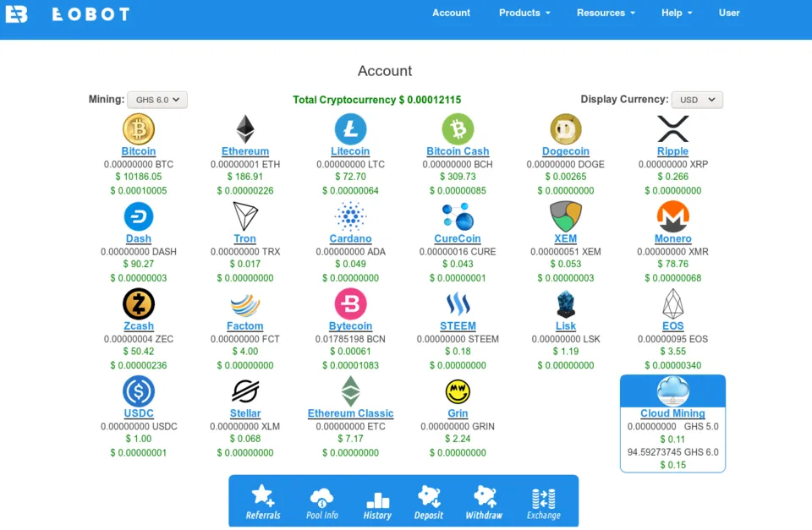The height and width of the screenshot is (530, 812).
Task: Click the Monero orange icon
Action: (x=672, y=216)
